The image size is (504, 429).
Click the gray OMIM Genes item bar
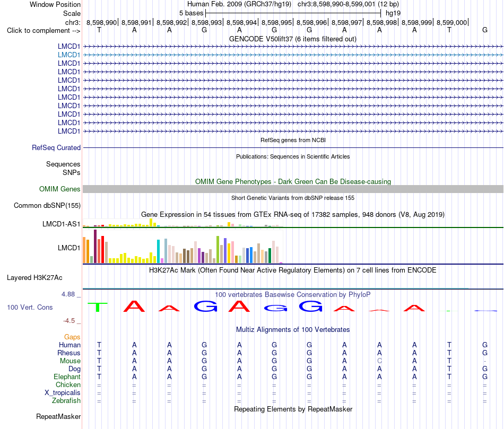pyautogui.click(x=293, y=189)
